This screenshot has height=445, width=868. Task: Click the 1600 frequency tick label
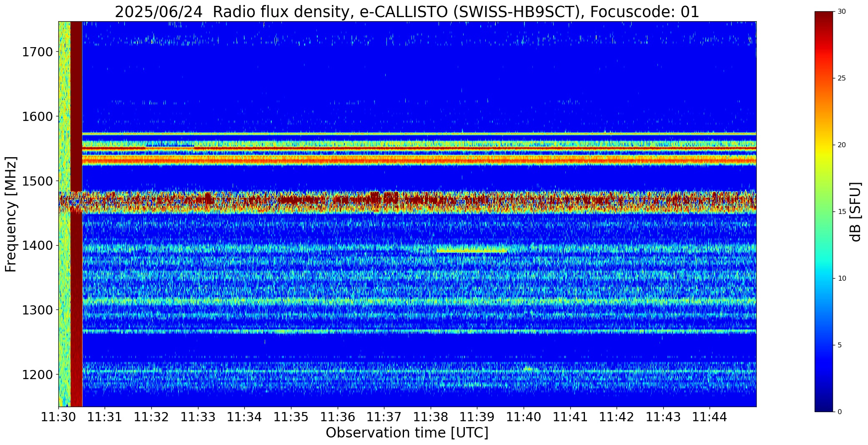point(37,116)
